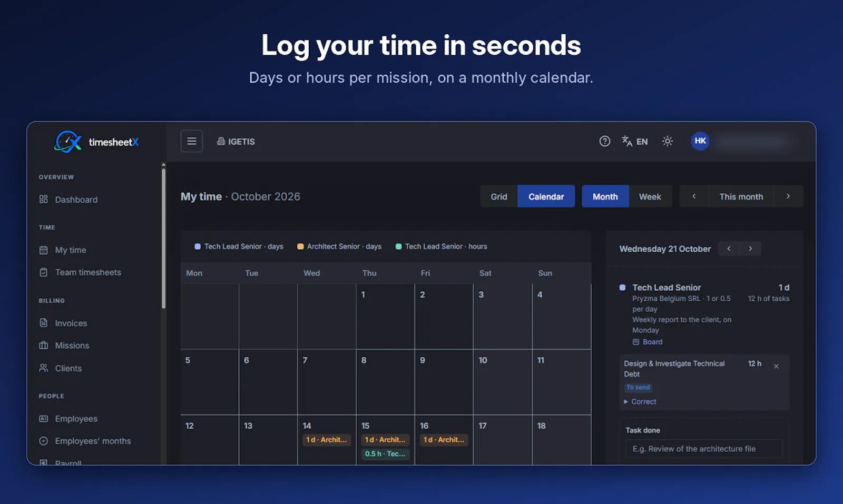This screenshot has height=504, width=843.
Task: Switch to Calendar view
Action: coord(546,196)
